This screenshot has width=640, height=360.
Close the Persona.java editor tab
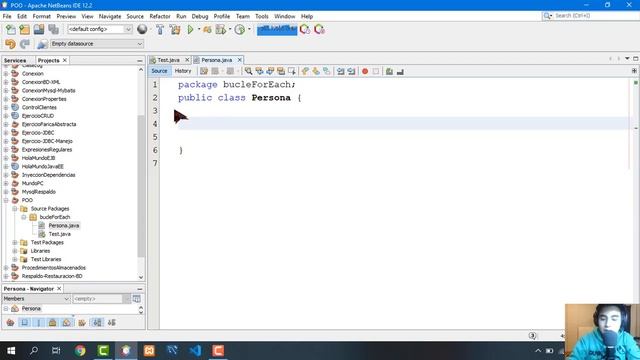[240, 60]
